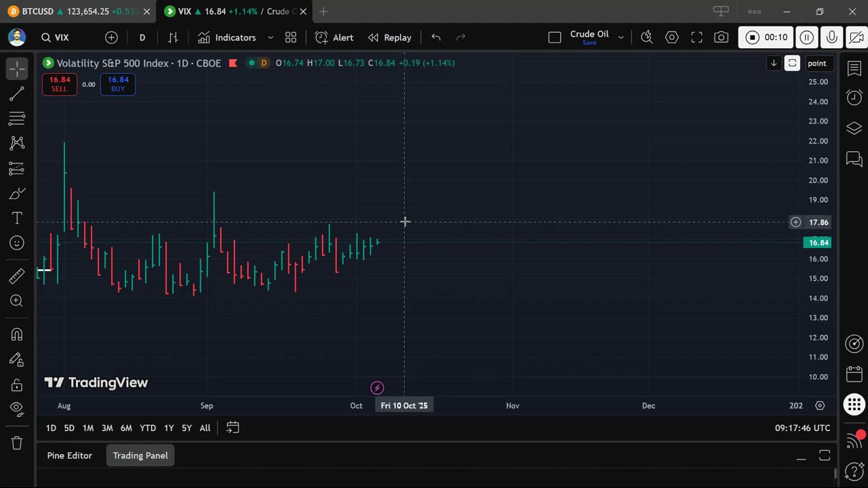The image size is (868, 488).
Task: Hide all drawings with the eye icon
Action: [x=17, y=409]
